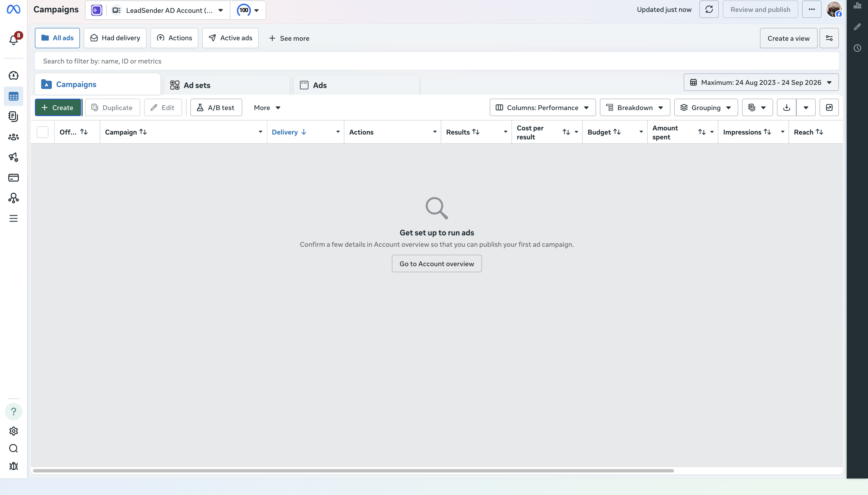
Task: Open the Search magnifier in sidebar
Action: pyautogui.click(x=14, y=448)
